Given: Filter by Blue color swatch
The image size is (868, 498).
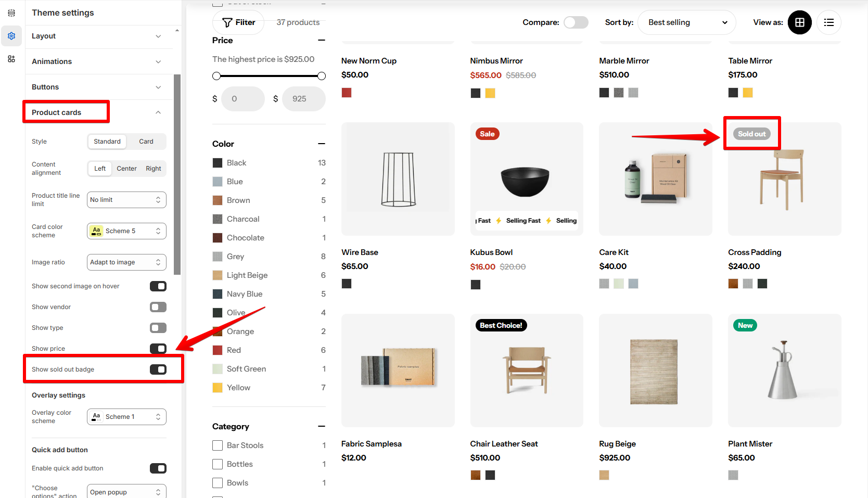Looking at the screenshot, I should coord(218,182).
